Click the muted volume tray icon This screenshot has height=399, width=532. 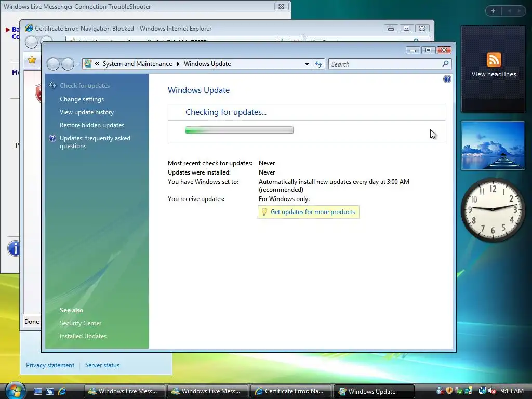pyautogui.click(x=491, y=391)
